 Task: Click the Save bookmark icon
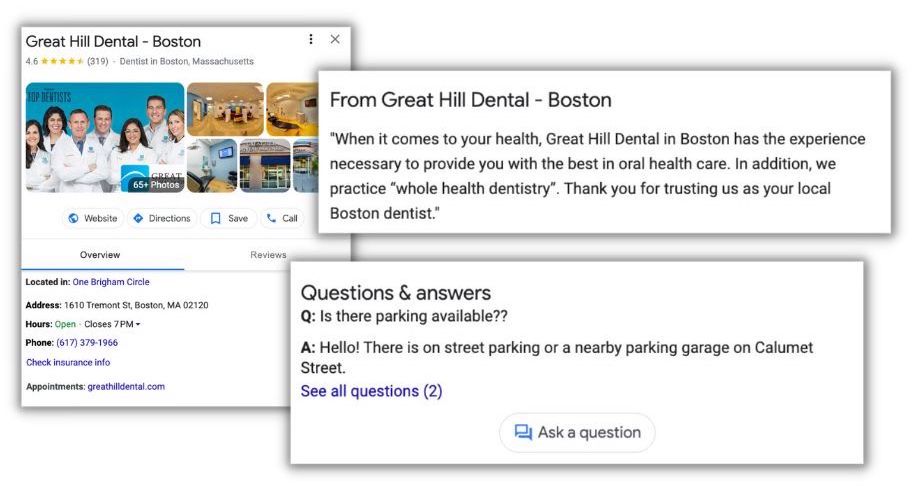point(216,218)
